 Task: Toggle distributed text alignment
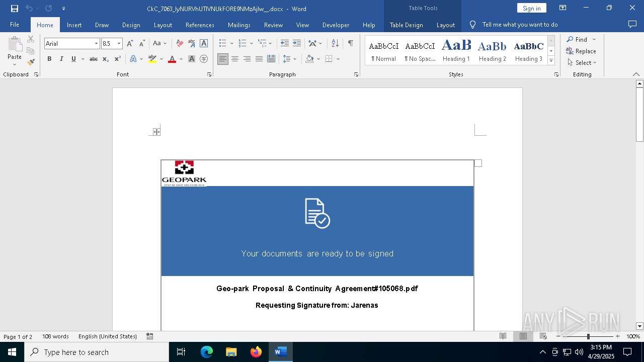pyautogui.click(x=271, y=59)
